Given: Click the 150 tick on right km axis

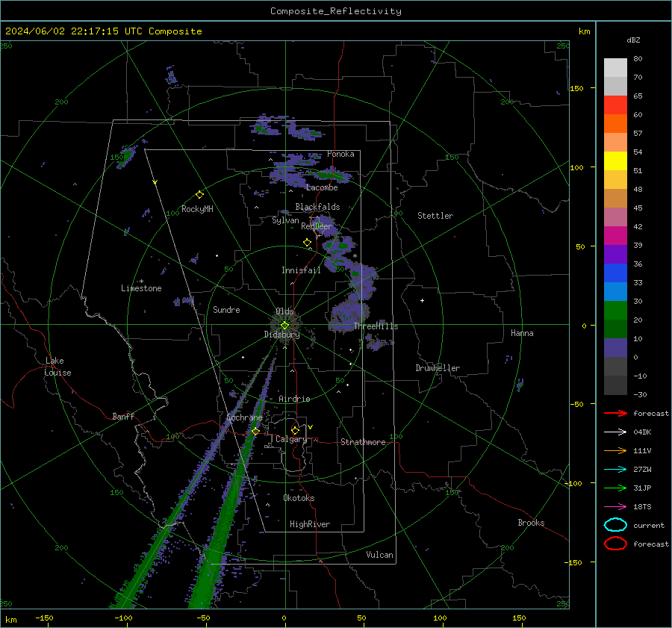Looking at the screenshot, I should pos(576,88).
